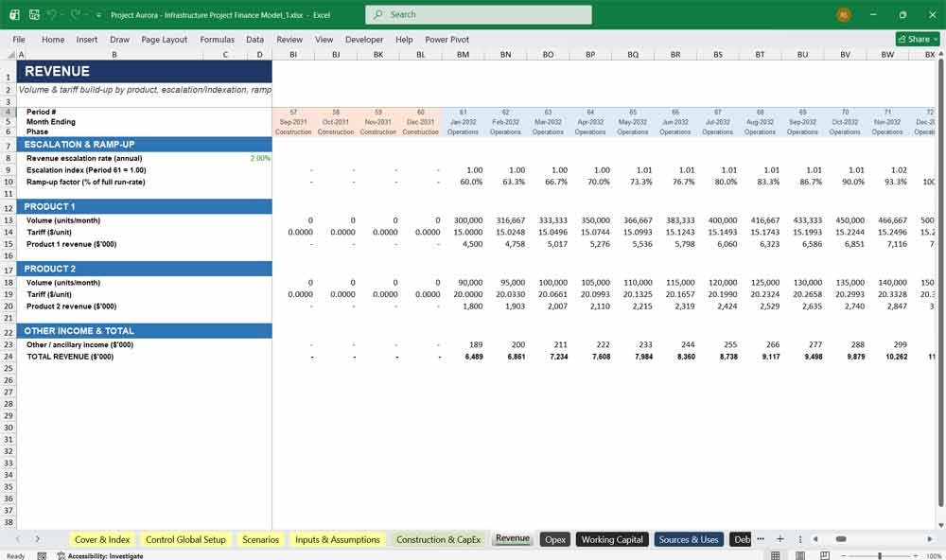Switch to the Scenarios sheet tab
The image size is (946, 560).
tap(261, 539)
